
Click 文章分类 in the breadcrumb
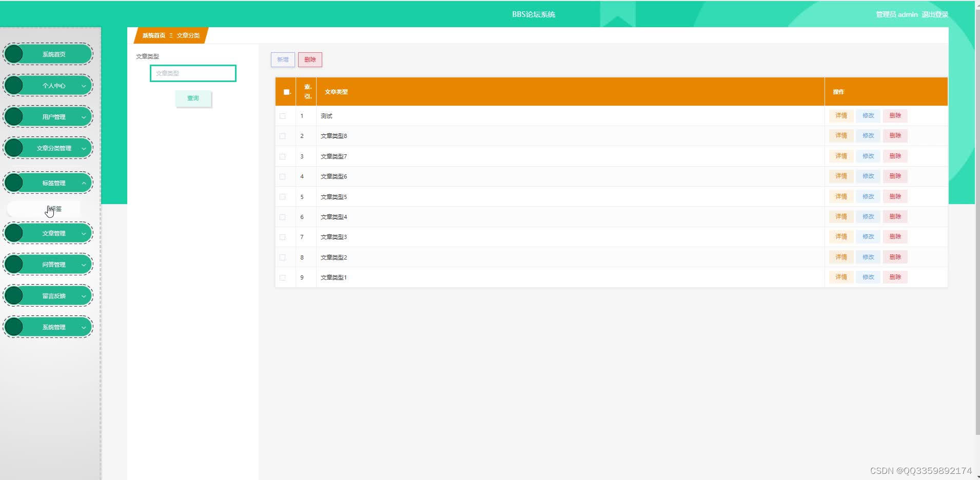click(188, 35)
